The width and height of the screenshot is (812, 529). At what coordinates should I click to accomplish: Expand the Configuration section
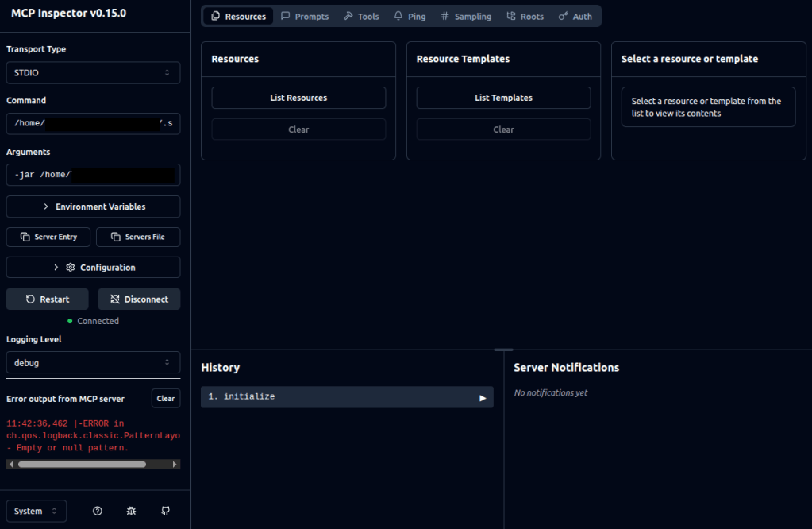(93, 268)
